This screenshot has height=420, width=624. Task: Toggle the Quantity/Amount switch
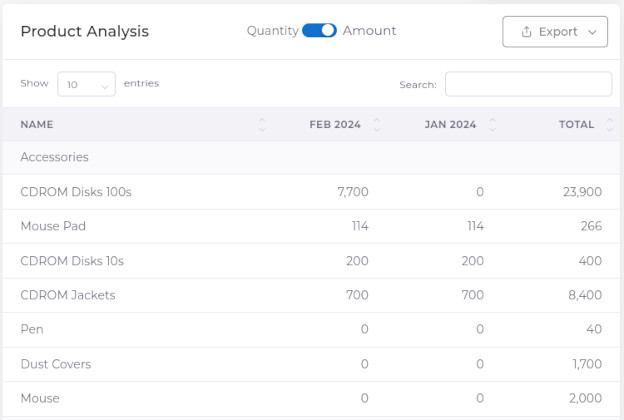pos(319,31)
